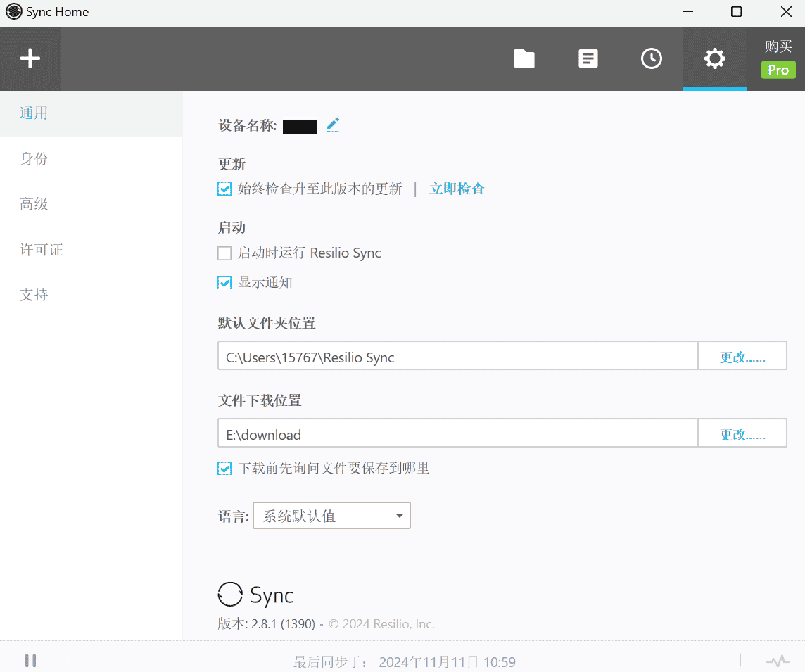Viewport: 805px width, 672px height.
Task: Click the plus icon to add folder
Action: click(x=30, y=58)
